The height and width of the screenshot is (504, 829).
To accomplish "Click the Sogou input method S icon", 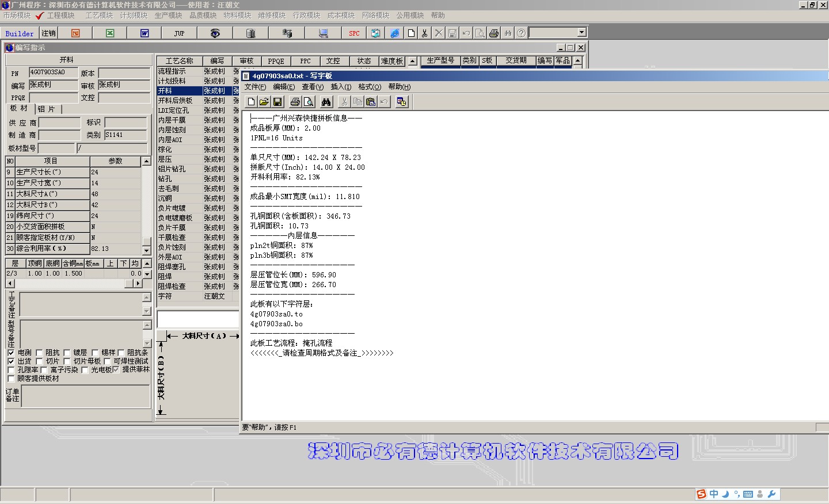I will pyautogui.click(x=701, y=494).
